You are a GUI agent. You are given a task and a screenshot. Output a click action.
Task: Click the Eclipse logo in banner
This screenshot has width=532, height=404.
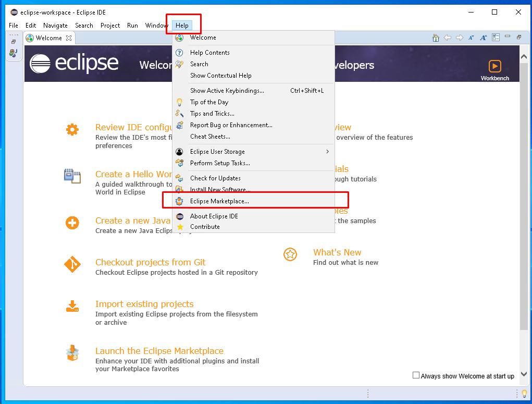(x=74, y=64)
